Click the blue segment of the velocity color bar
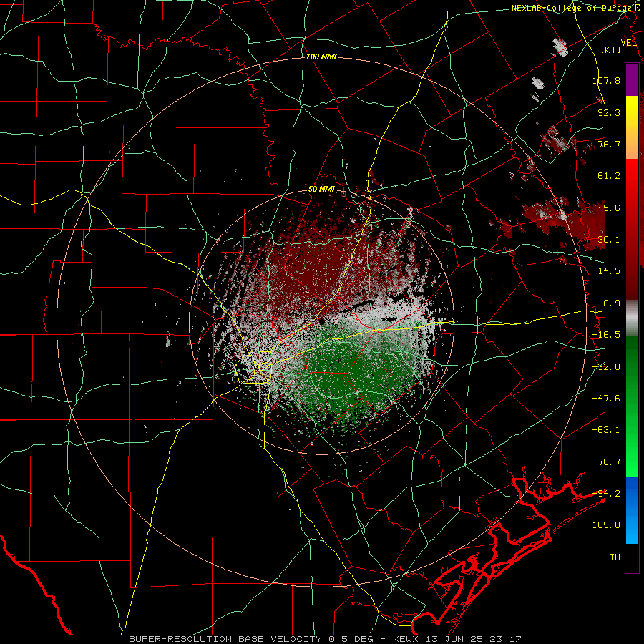This screenshot has height=644, width=644. pos(632,510)
